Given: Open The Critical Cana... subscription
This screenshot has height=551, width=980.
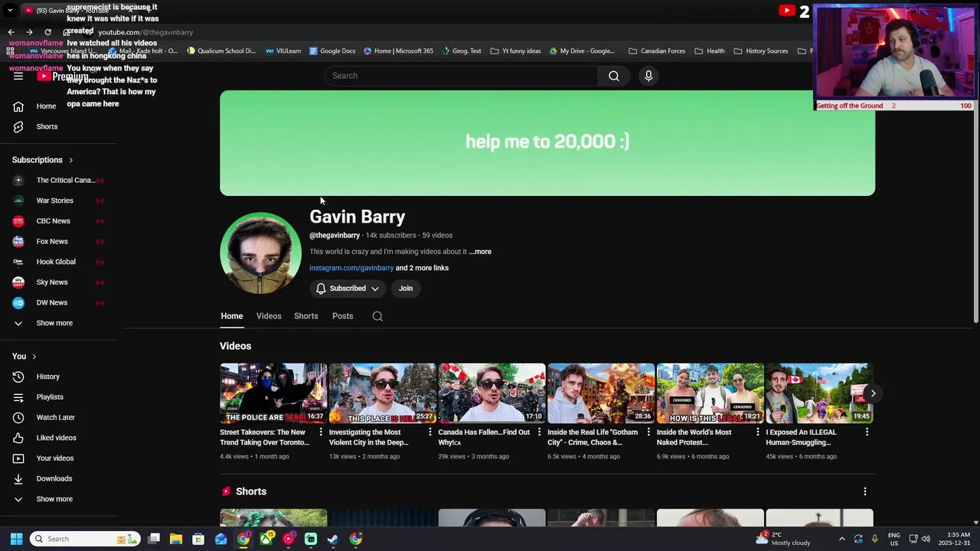Looking at the screenshot, I should [60, 180].
